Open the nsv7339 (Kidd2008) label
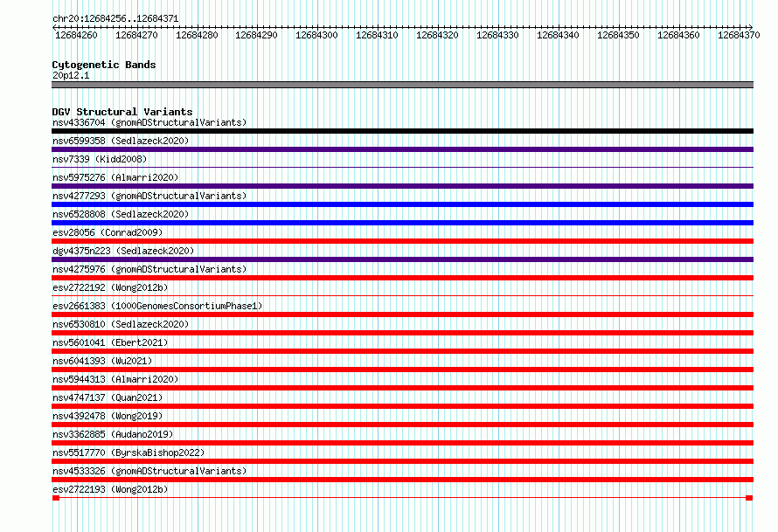This screenshot has width=778, height=532. coord(100,159)
